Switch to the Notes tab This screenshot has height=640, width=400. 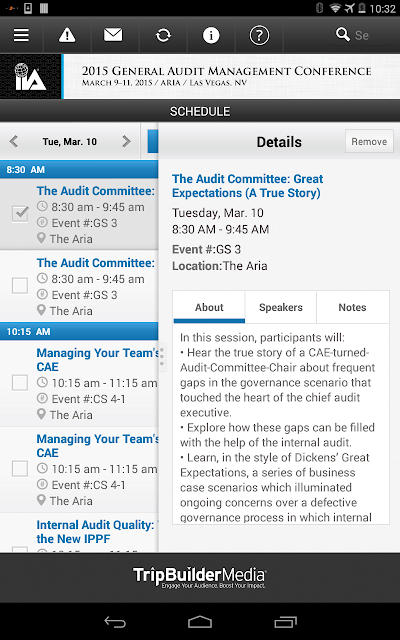coord(352,307)
